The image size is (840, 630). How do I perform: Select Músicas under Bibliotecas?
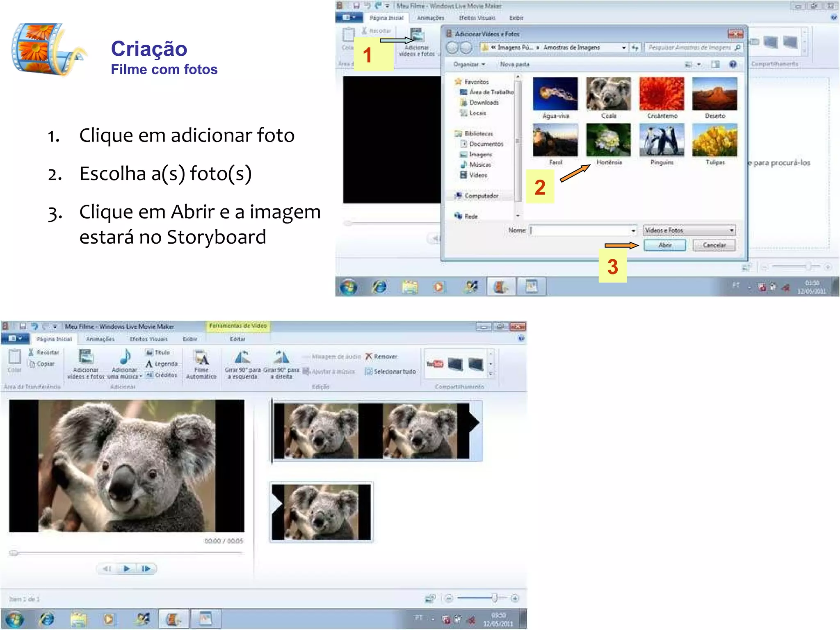pos(475,164)
